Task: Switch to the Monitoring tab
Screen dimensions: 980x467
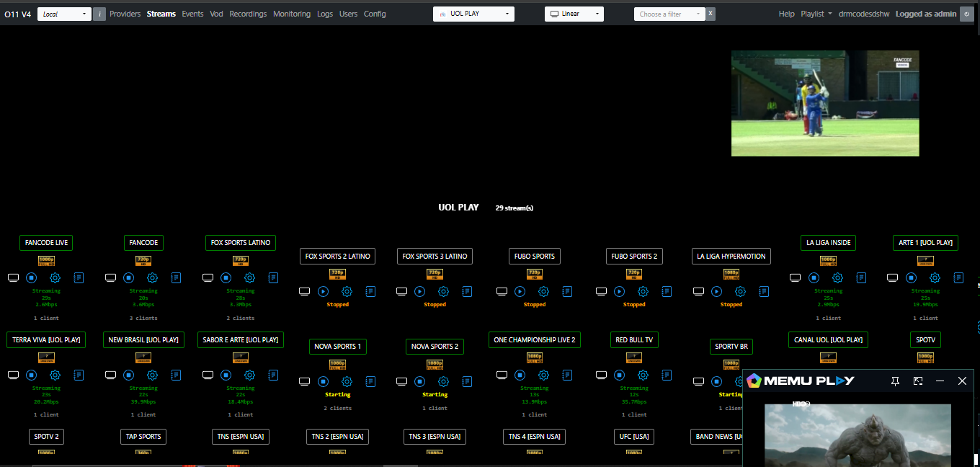Action: [x=292, y=14]
